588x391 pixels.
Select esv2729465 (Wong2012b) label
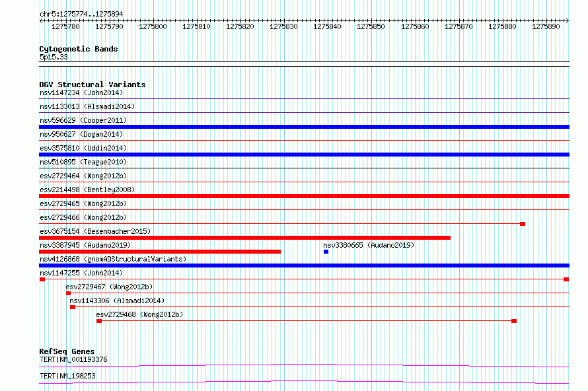83,203
